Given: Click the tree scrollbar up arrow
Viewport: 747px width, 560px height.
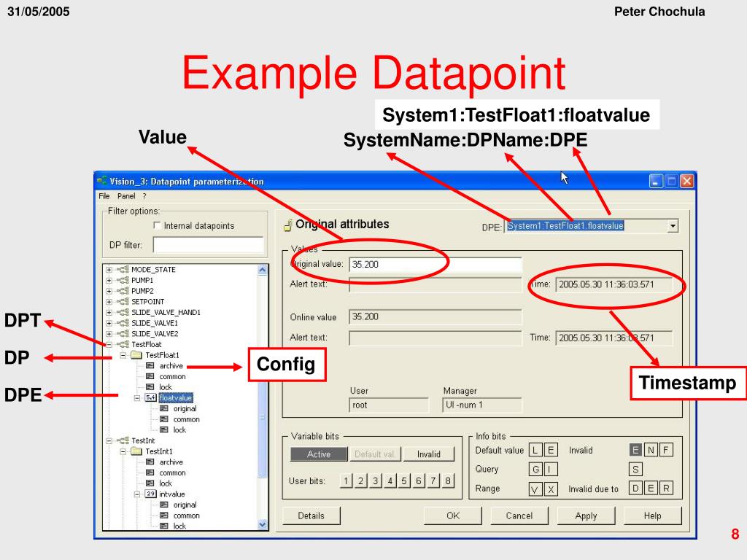Looking at the screenshot, I should click(263, 270).
